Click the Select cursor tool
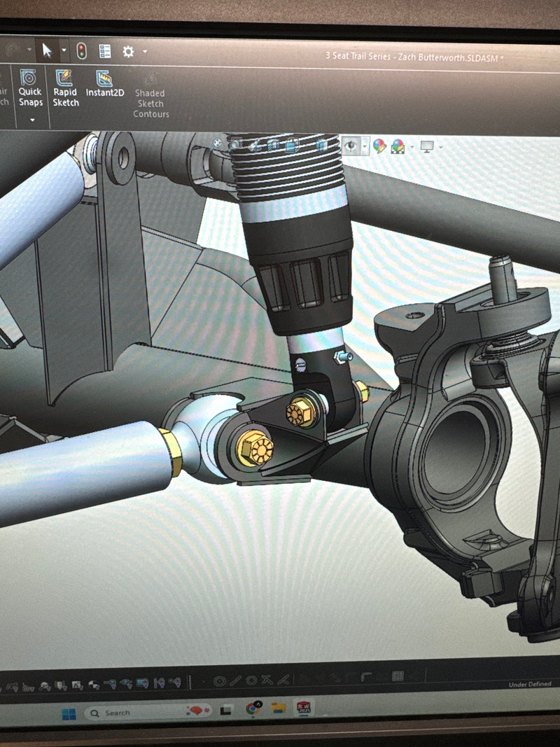Image resolution: width=560 pixels, height=747 pixels. (48, 50)
